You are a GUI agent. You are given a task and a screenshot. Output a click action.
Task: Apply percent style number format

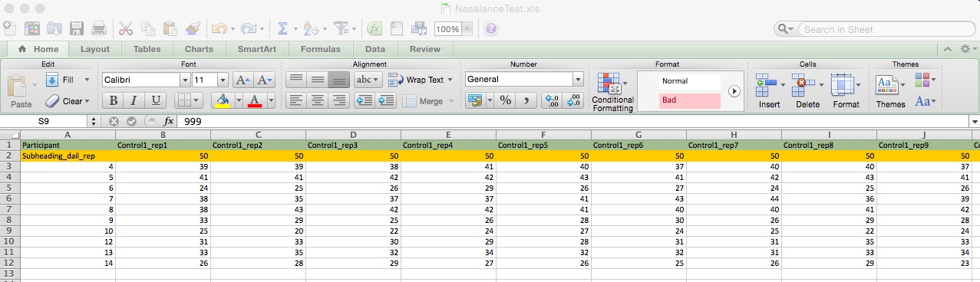tap(505, 100)
